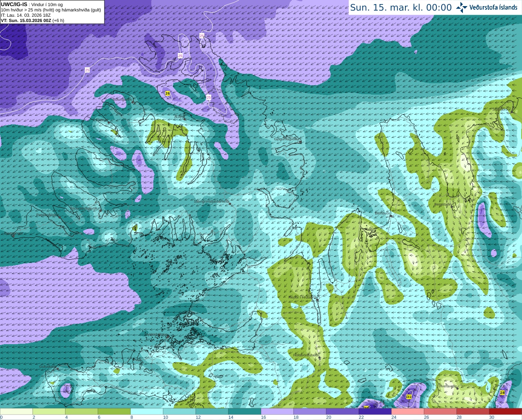The width and height of the screenshot is (522, 420).
Task: Click the 12–14 m/s teal legend swatch
Action: pyautogui.click(x=212, y=411)
